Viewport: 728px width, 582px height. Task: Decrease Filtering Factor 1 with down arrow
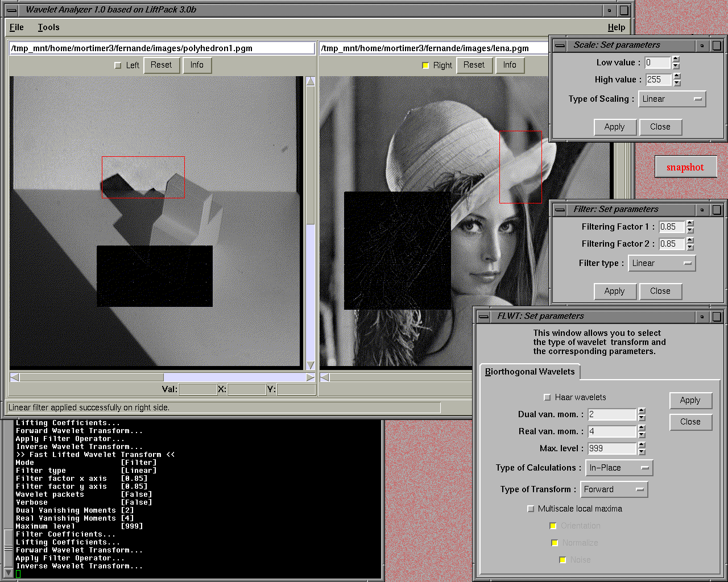(x=690, y=230)
